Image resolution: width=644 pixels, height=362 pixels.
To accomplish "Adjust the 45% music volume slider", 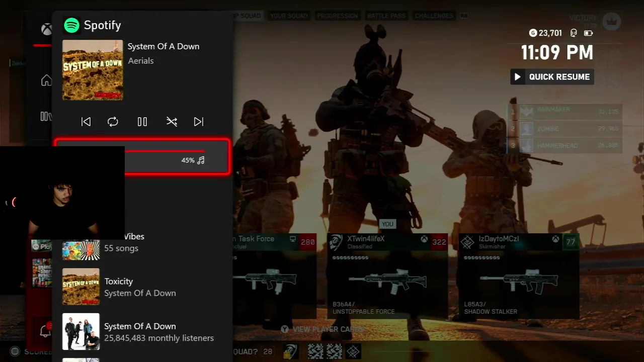I will pyautogui.click(x=142, y=157).
